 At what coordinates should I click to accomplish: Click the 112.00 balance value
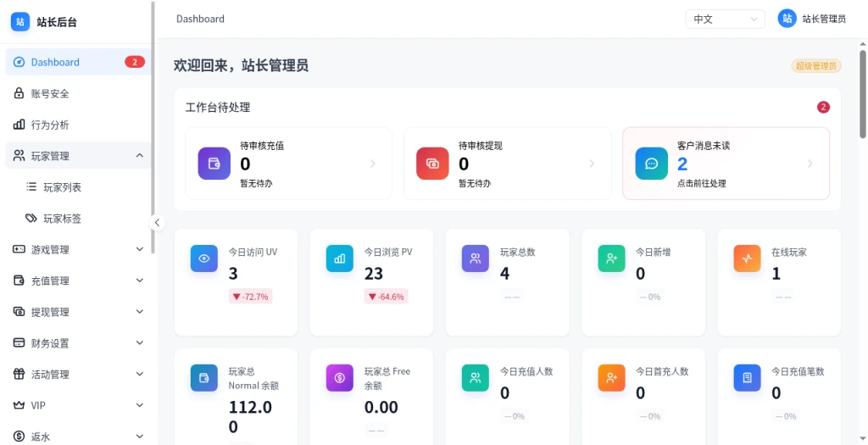point(250,417)
